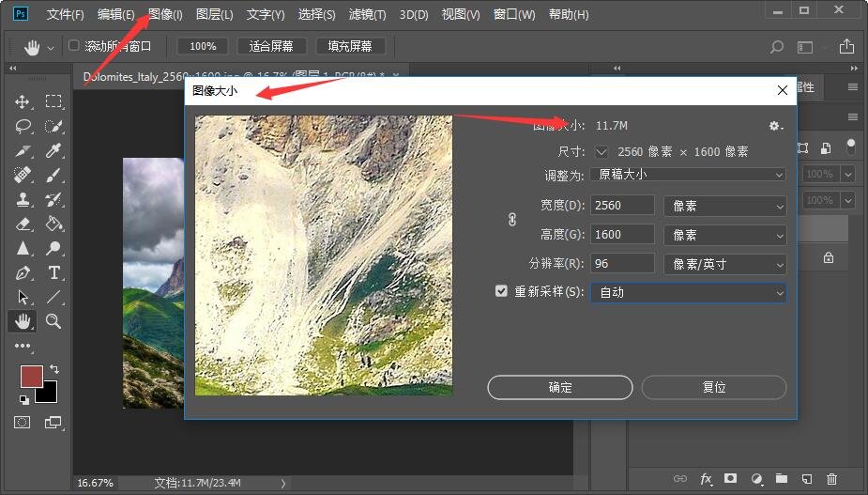
Task: Open Image Size dialog gear settings
Action: tap(775, 127)
